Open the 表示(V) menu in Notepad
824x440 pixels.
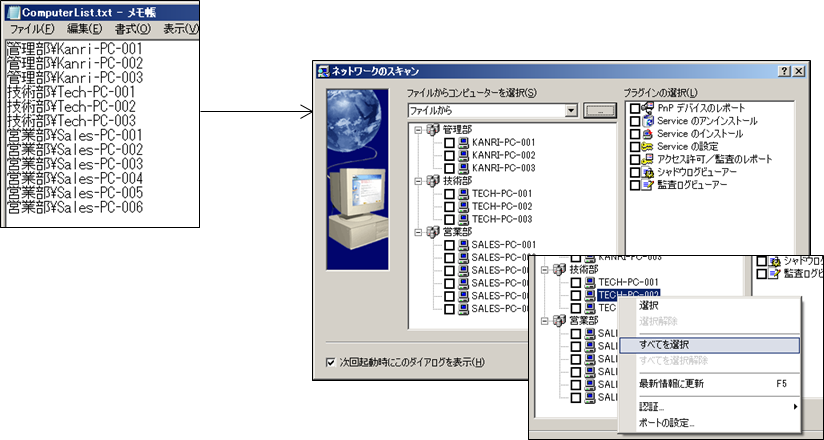click(x=180, y=28)
